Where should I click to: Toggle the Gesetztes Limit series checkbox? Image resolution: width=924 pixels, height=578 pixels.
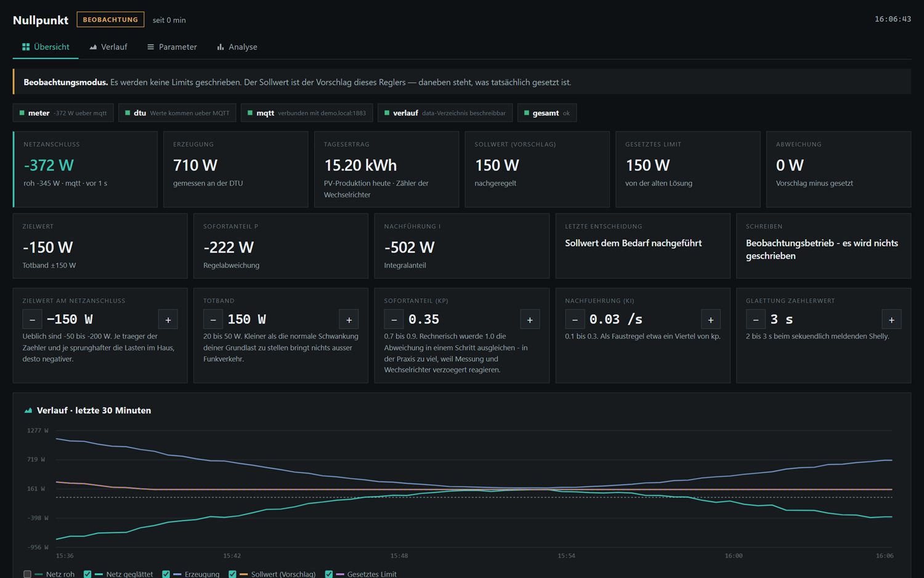[x=328, y=574]
